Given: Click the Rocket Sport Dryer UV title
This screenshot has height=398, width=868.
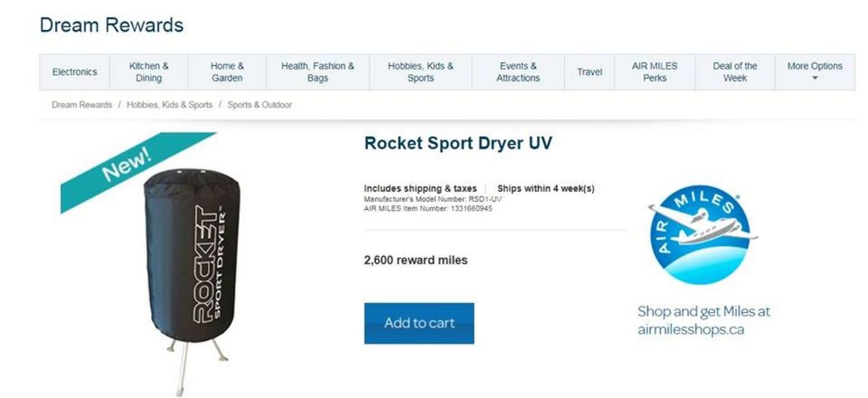Looking at the screenshot, I should point(458,144).
